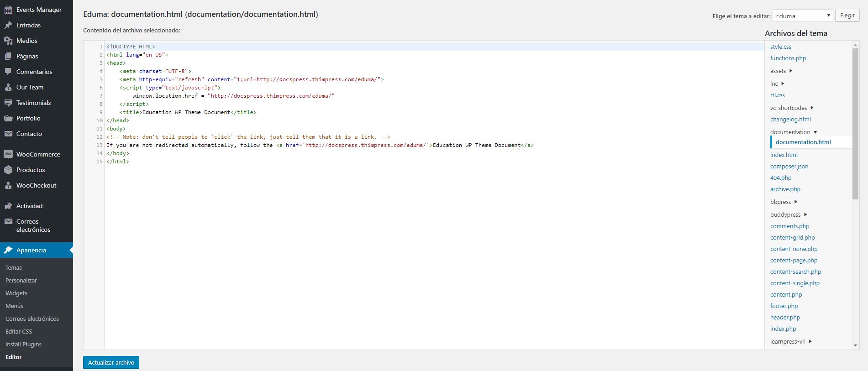The height and width of the screenshot is (371, 868).
Task: Open index.php file
Action: [783, 329]
